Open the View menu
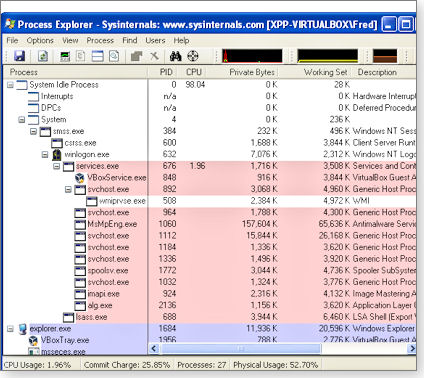Screen dimensions: 424x378 [70, 40]
